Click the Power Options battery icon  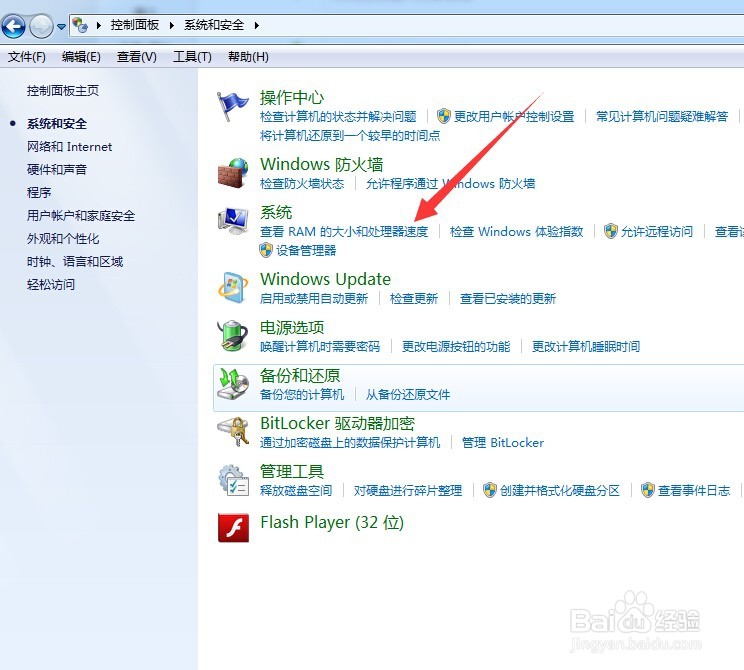tap(232, 335)
